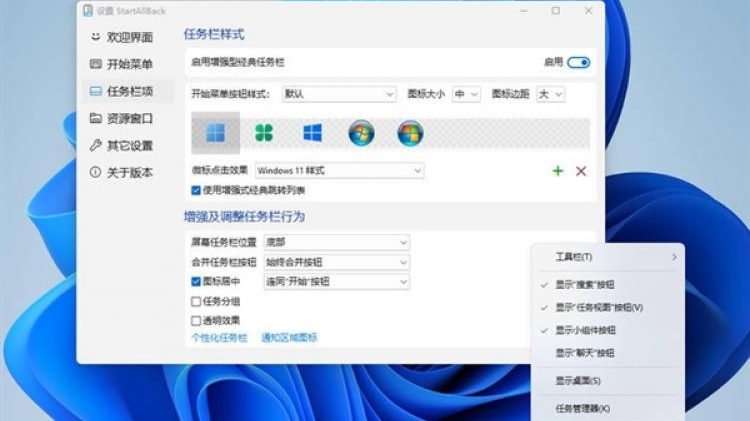Minimize the StartAllBack settings window

pyautogui.click(x=524, y=11)
